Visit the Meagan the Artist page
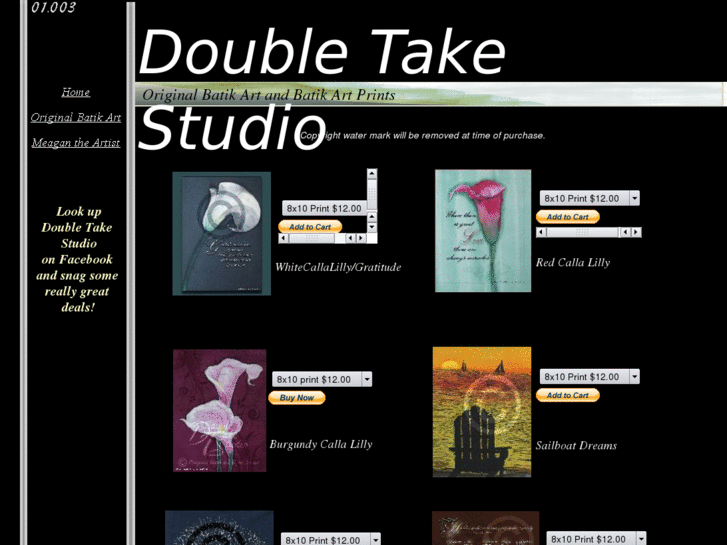The width and height of the screenshot is (727, 545). click(76, 143)
